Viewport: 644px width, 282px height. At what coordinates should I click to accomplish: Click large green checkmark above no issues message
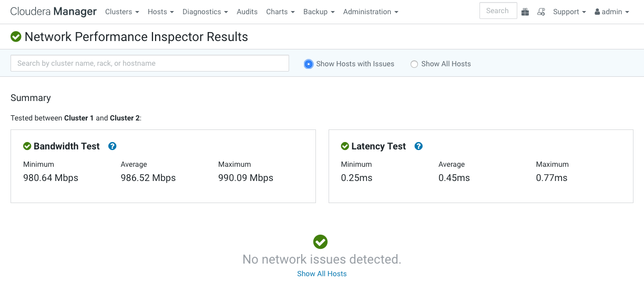click(x=320, y=242)
